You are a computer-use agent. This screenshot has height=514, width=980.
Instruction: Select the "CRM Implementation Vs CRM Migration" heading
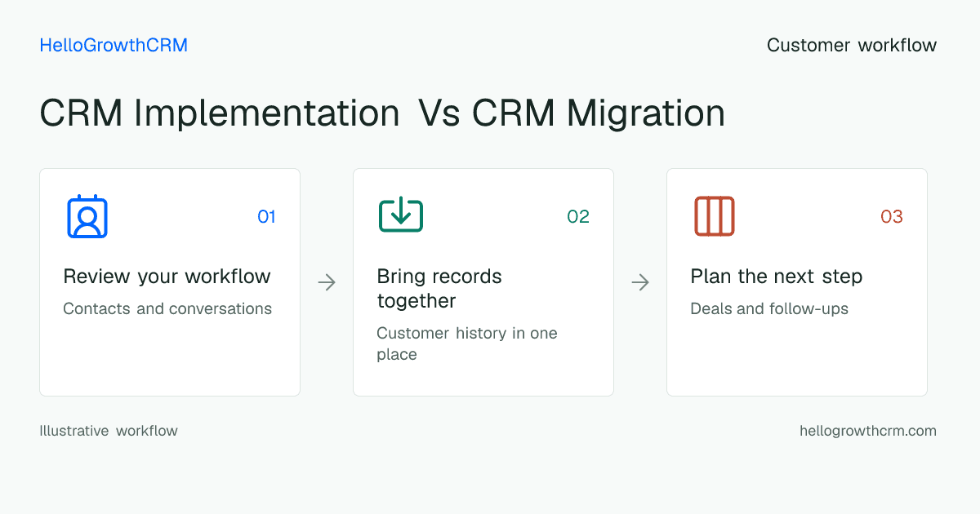[x=382, y=113]
